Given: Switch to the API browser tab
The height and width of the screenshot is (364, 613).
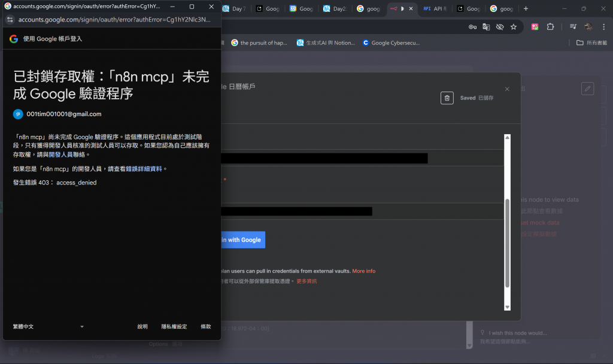Looking at the screenshot, I should 436,8.
